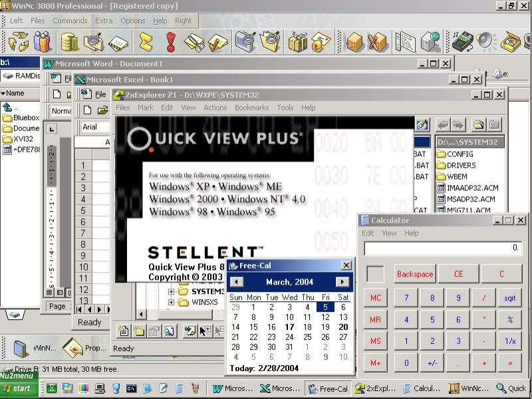Click the box with red X icon
The width and height of the screenshot is (532, 399).
click(377, 42)
